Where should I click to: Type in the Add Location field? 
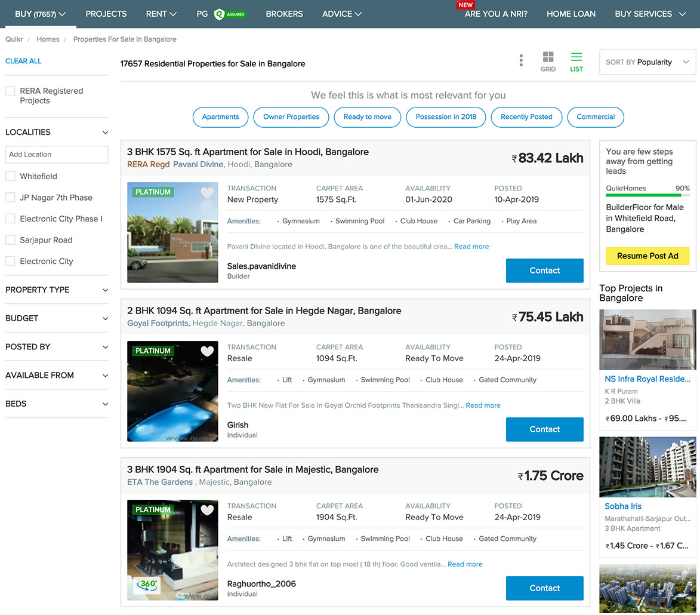pos(57,155)
